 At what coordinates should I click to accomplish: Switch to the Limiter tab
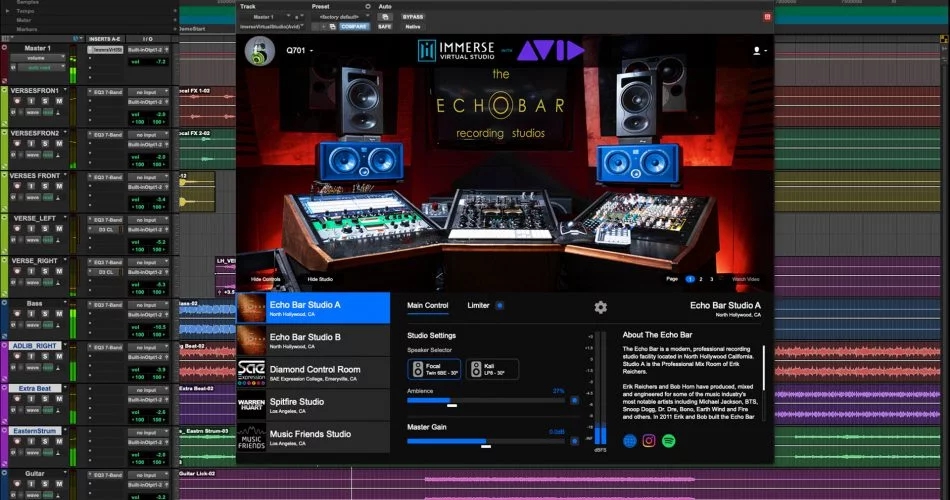(x=478, y=305)
